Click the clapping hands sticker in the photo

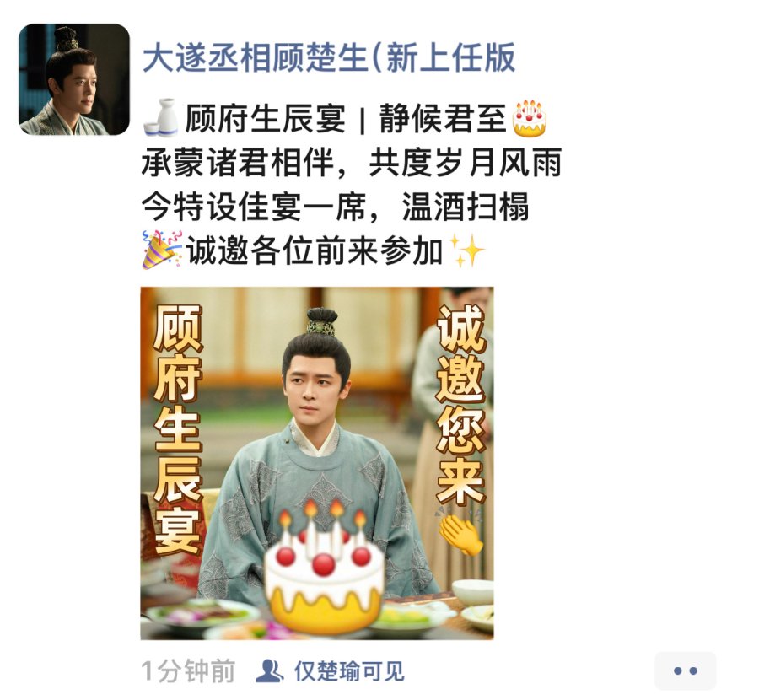coord(460,532)
